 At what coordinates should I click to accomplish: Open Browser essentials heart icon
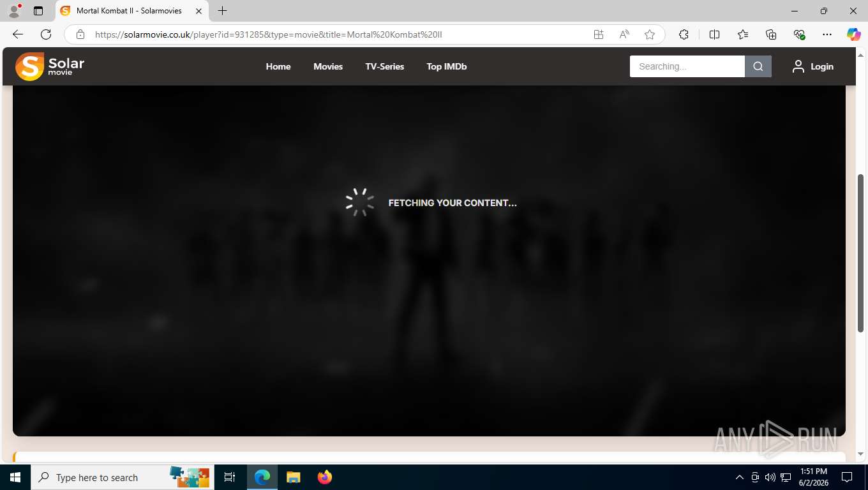point(799,34)
